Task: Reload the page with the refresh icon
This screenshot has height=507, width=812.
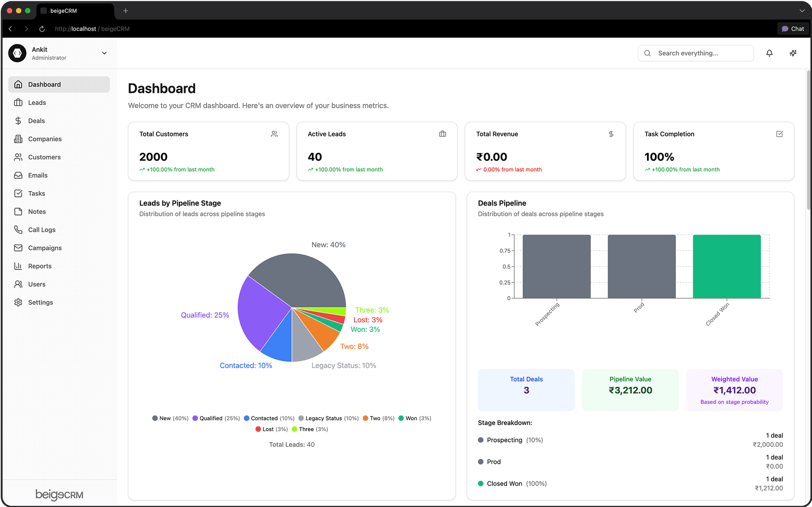Action: [42, 29]
